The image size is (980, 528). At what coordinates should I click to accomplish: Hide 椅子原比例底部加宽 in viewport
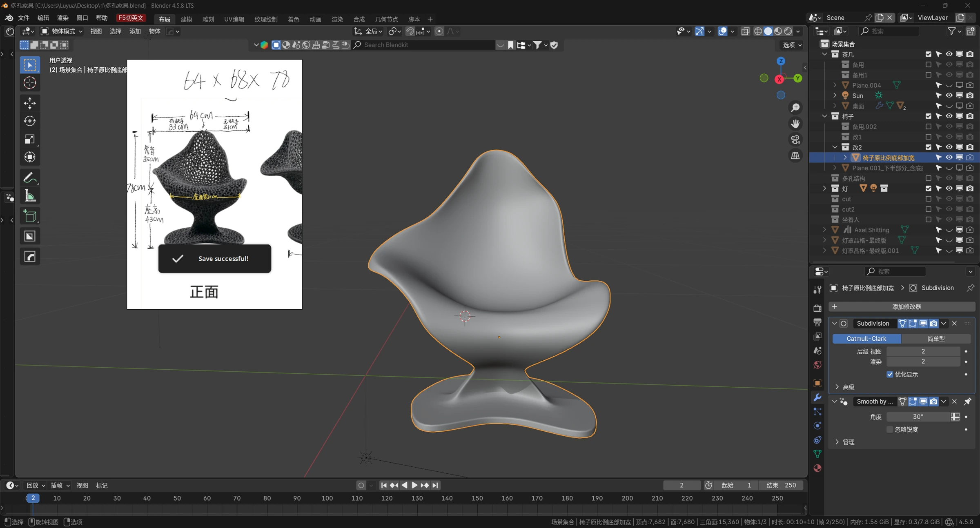pyautogui.click(x=949, y=158)
